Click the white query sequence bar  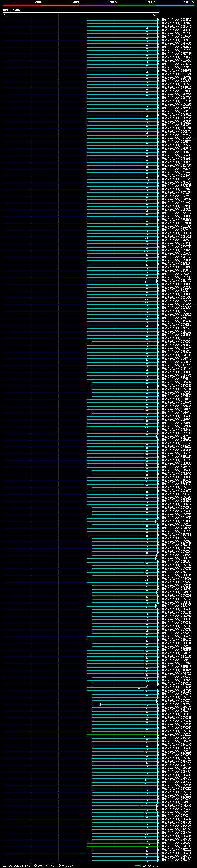(x=81, y=12)
